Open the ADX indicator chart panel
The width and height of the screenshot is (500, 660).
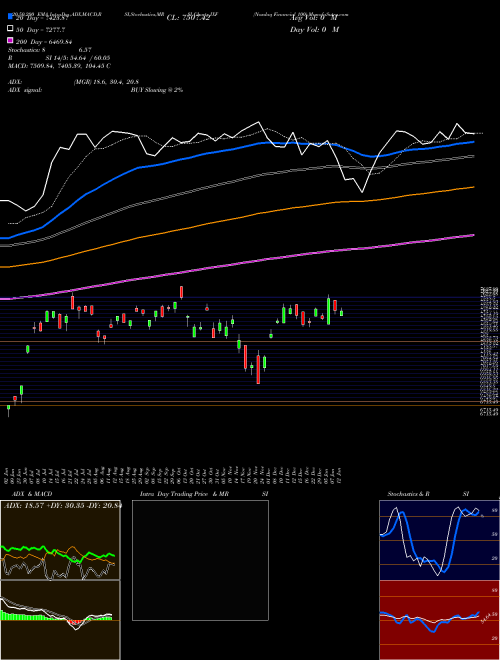click(x=60, y=540)
